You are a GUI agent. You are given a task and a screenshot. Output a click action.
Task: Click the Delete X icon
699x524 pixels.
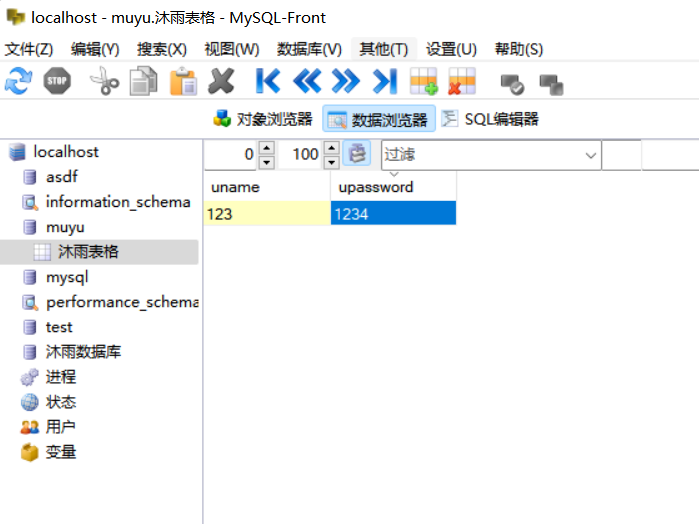coord(222,81)
